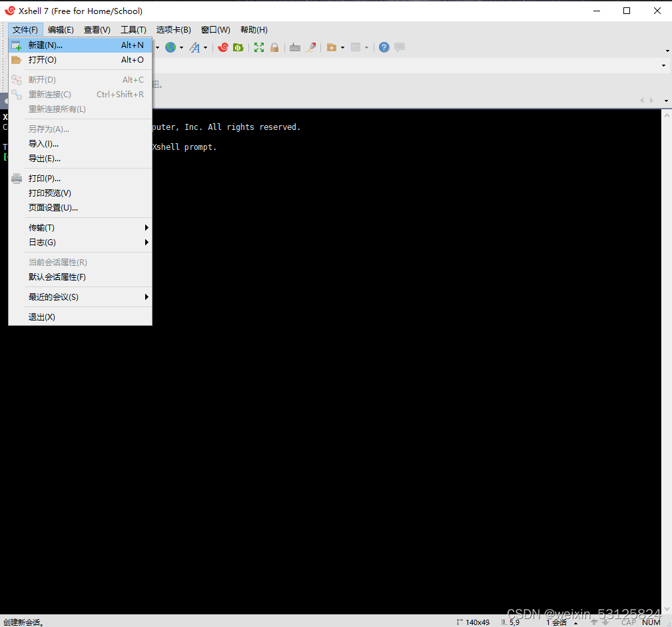Open the 1 会话 session dropdown

click(x=558, y=622)
